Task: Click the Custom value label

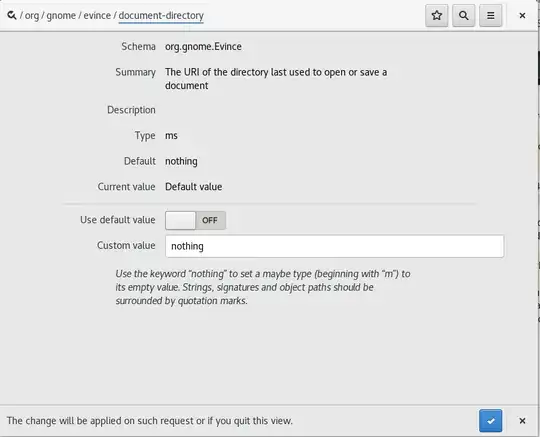Action: pyautogui.click(x=126, y=245)
